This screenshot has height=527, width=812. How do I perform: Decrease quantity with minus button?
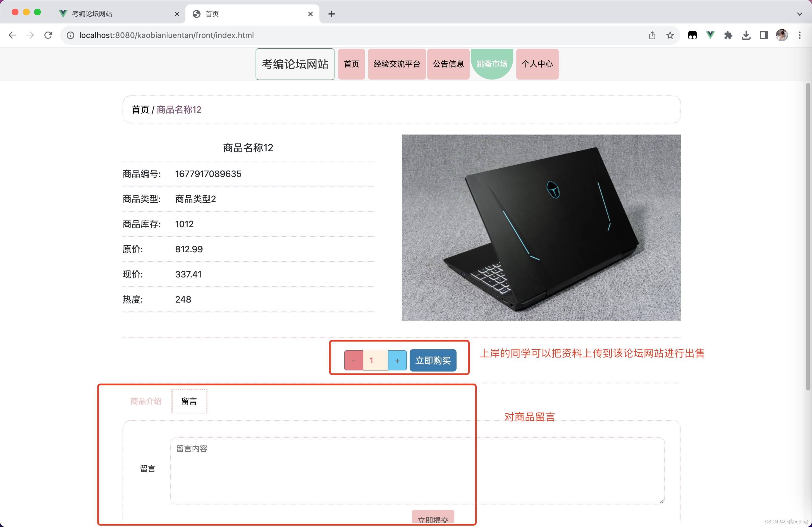coord(354,360)
